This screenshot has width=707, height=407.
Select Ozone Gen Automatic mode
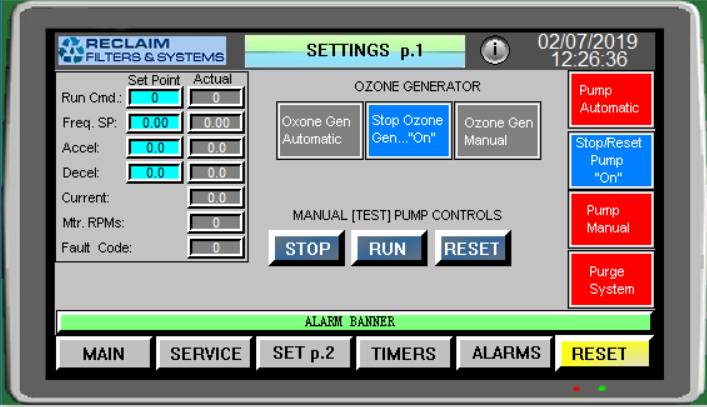[318, 131]
